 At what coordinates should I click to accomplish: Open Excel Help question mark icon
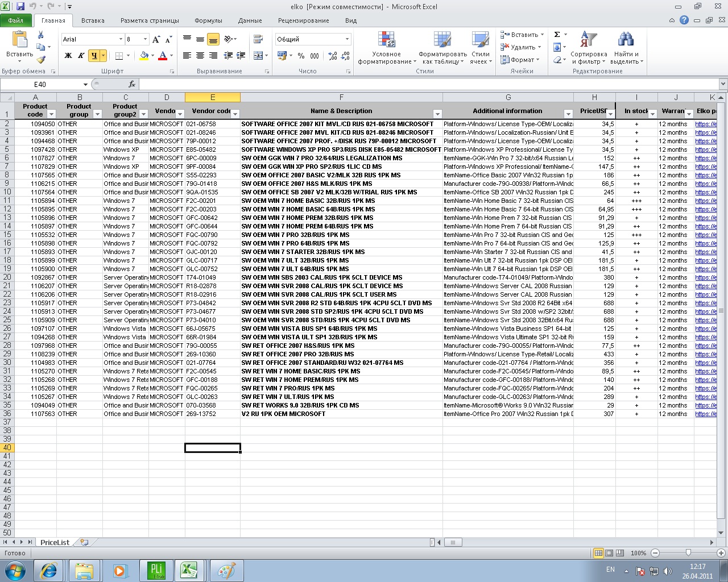684,20
